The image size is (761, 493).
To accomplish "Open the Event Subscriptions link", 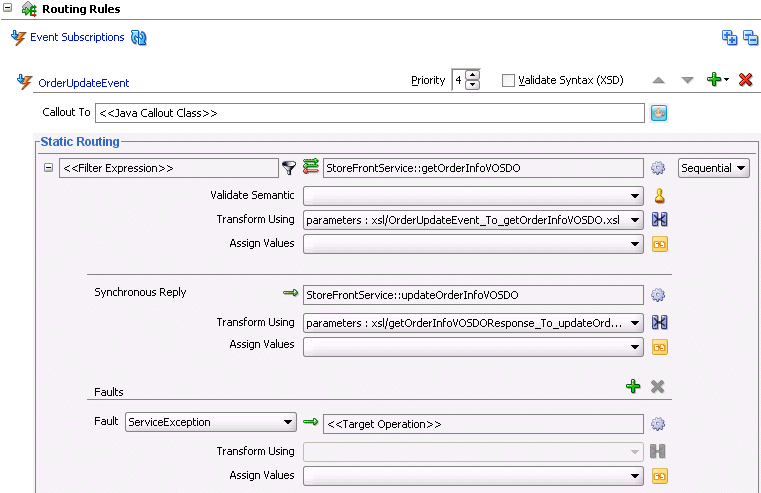I will (x=77, y=37).
